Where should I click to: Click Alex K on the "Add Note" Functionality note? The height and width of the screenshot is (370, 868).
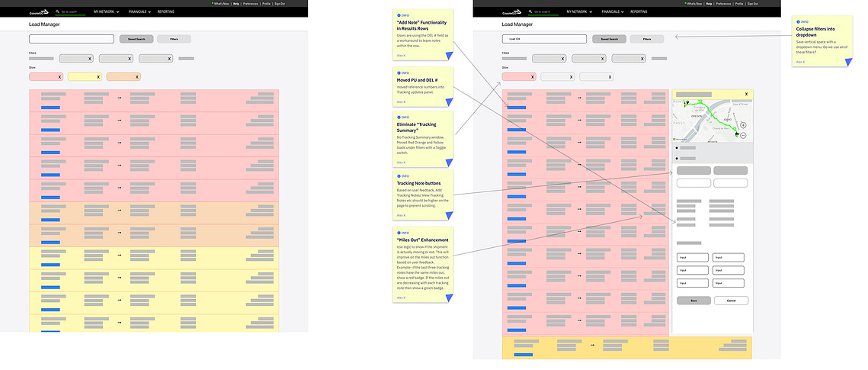click(x=401, y=56)
